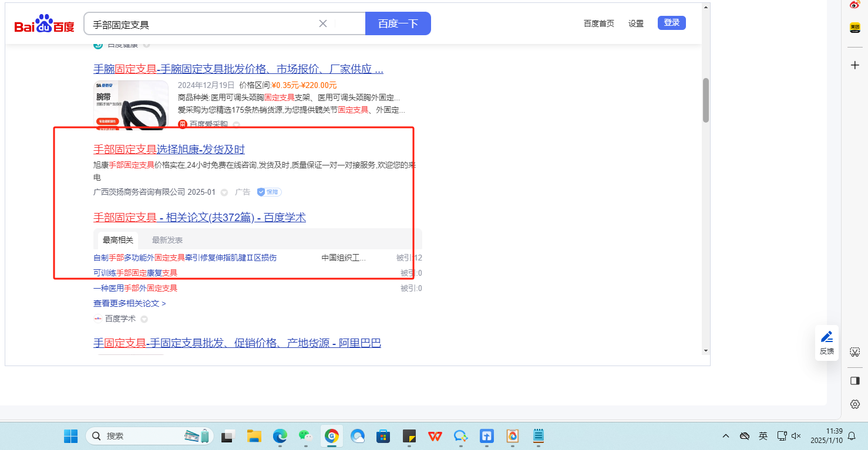Expand dropdown arrow next to 百度学术 source
Viewport: 868px width, 450px height.
tap(144, 319)
